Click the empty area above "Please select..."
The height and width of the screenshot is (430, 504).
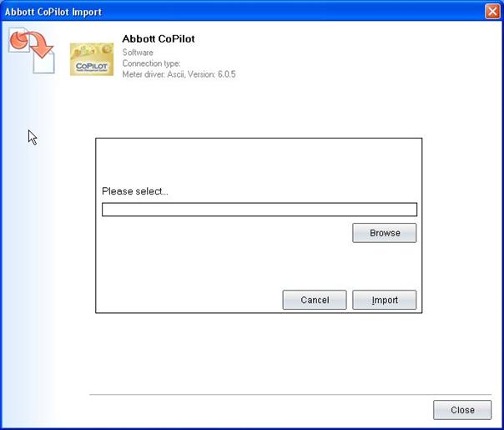[259, 163]
